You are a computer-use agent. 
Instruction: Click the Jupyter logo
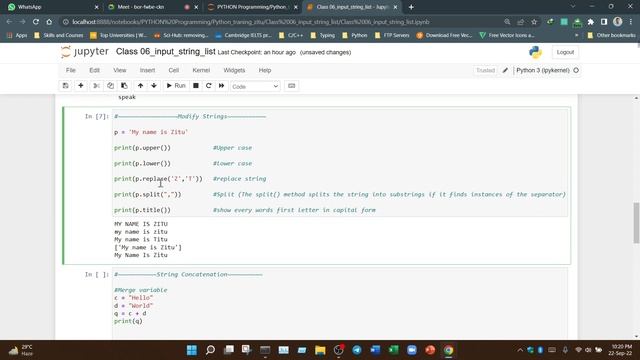coord(84,52)
